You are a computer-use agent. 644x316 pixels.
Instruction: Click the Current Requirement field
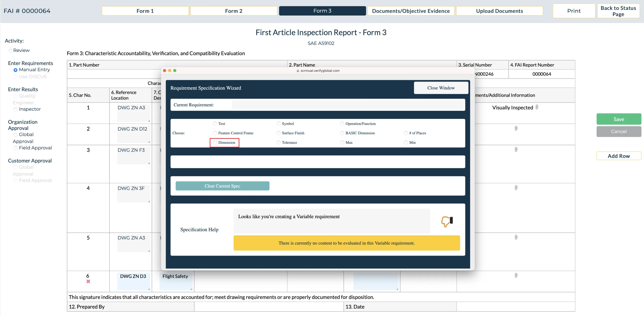point(348,105)
